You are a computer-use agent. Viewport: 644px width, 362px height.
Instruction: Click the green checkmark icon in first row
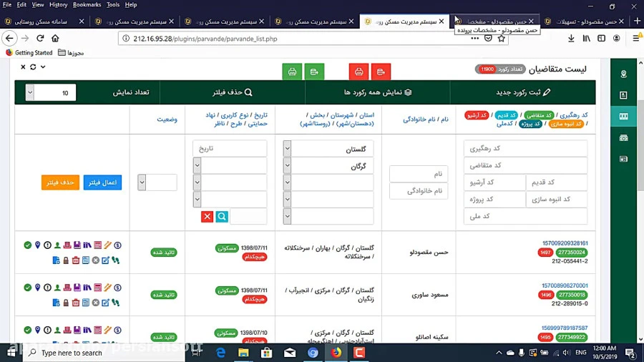tap(28, 245)
